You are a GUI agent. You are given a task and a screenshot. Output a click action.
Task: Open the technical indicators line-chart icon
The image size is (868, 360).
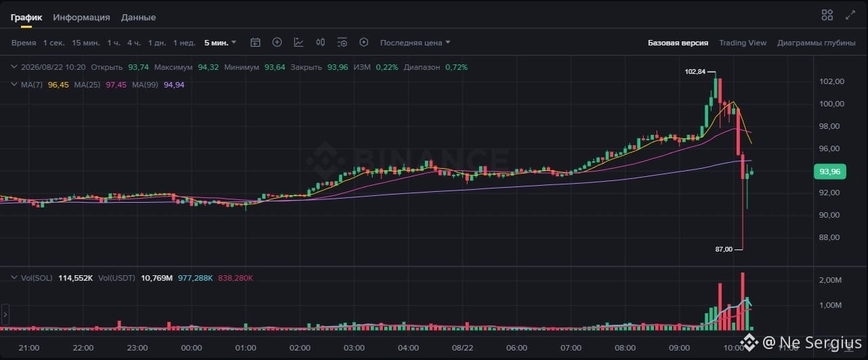point(299,42)
